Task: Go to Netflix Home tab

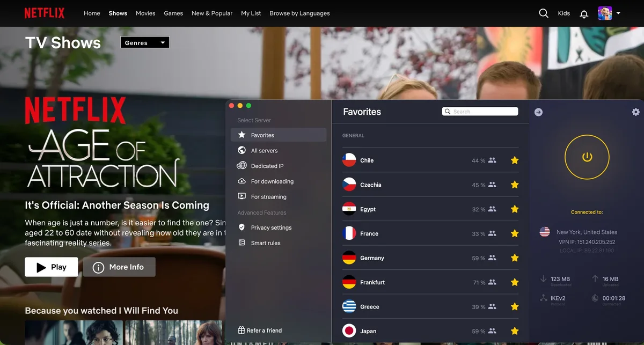Action: (x=92, y=13)
